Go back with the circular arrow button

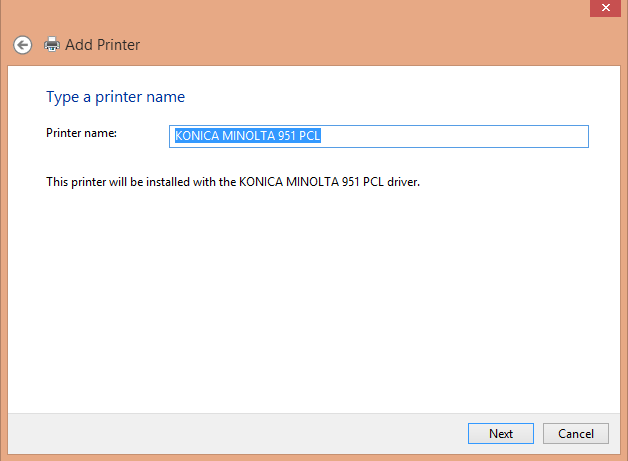click(22, 45)
